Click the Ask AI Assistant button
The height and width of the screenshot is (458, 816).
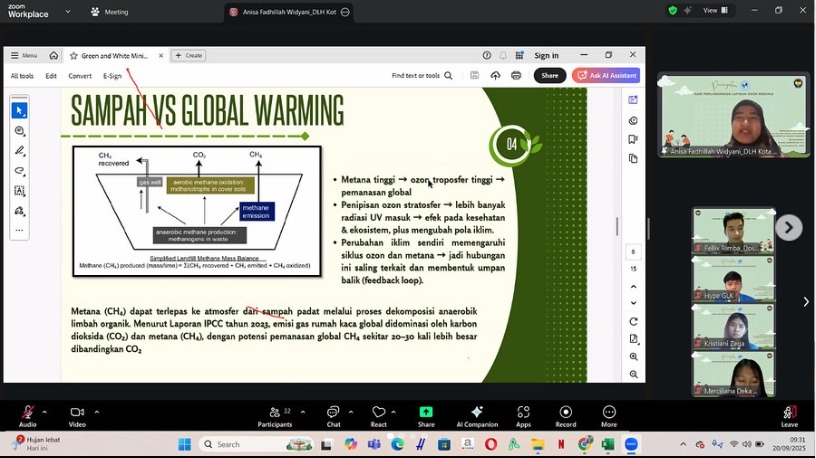point(606,75)
